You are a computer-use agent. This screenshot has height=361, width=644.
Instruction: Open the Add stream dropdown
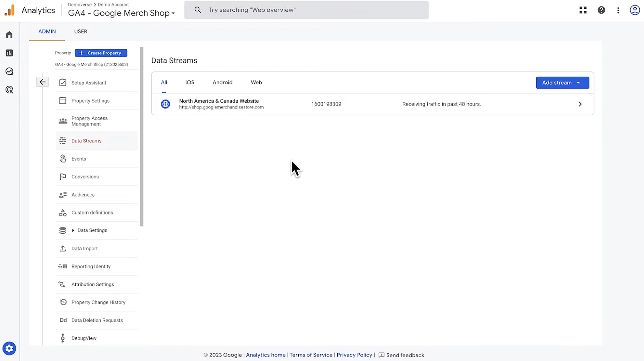pos(562,83)
